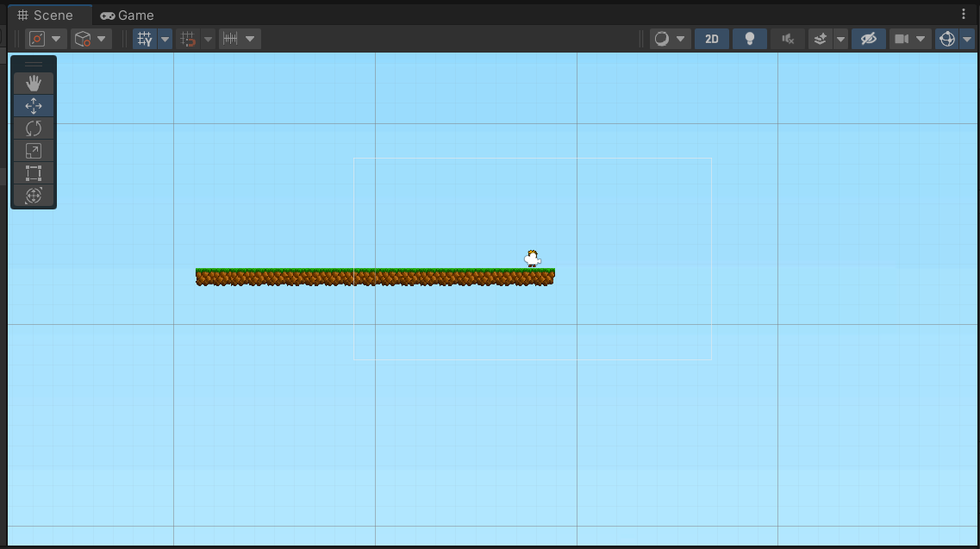Select the Rect tool
This screenshot has width=980, height=549.
click(34, 173)
